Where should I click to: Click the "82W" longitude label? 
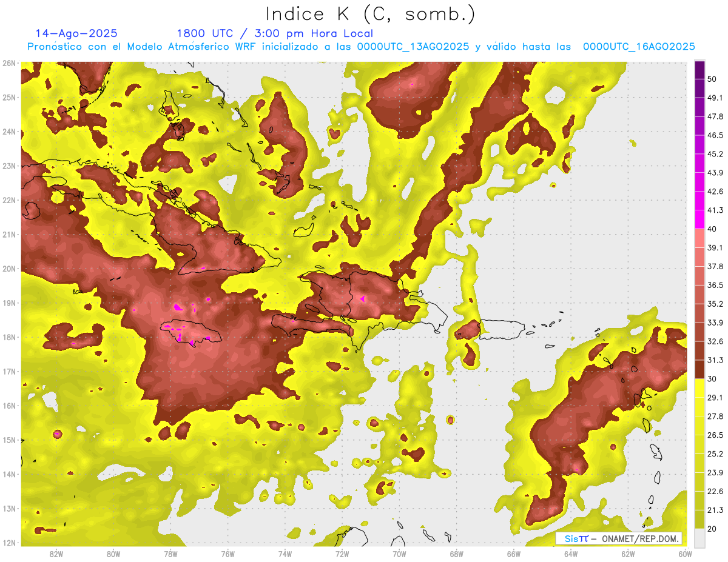(56, 554)
